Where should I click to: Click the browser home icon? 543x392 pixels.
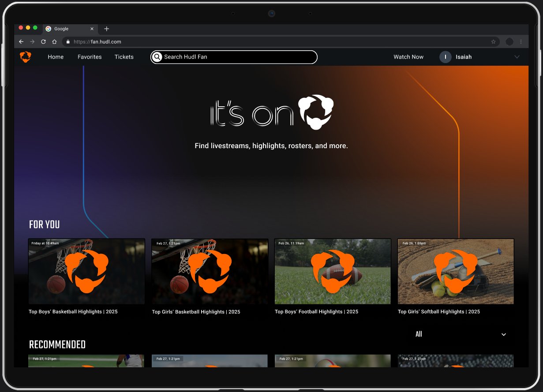(54, 41)
